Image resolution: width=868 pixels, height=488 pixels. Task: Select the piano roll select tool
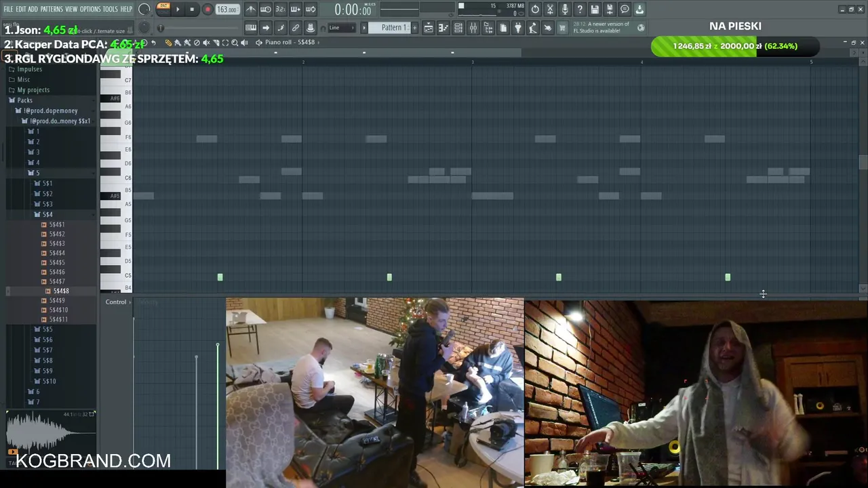(x=225, y=43)
